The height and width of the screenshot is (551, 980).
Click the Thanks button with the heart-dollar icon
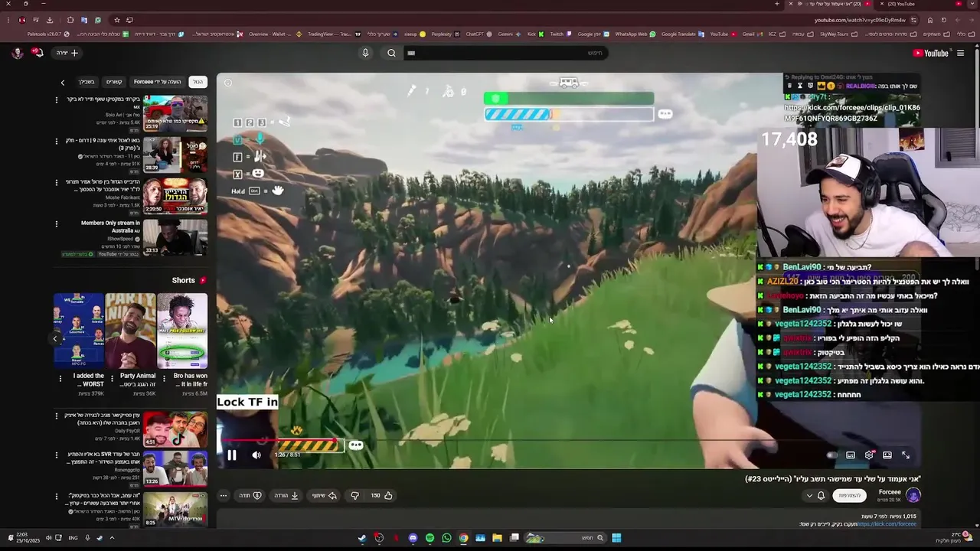250,495
